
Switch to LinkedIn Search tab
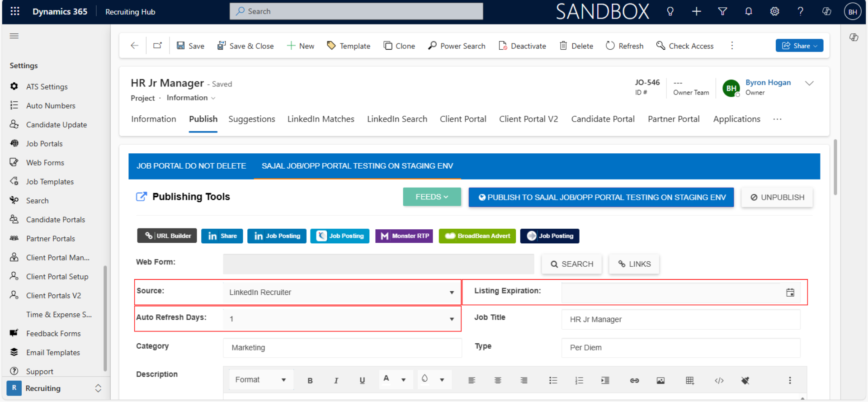[x=397, y=119]
